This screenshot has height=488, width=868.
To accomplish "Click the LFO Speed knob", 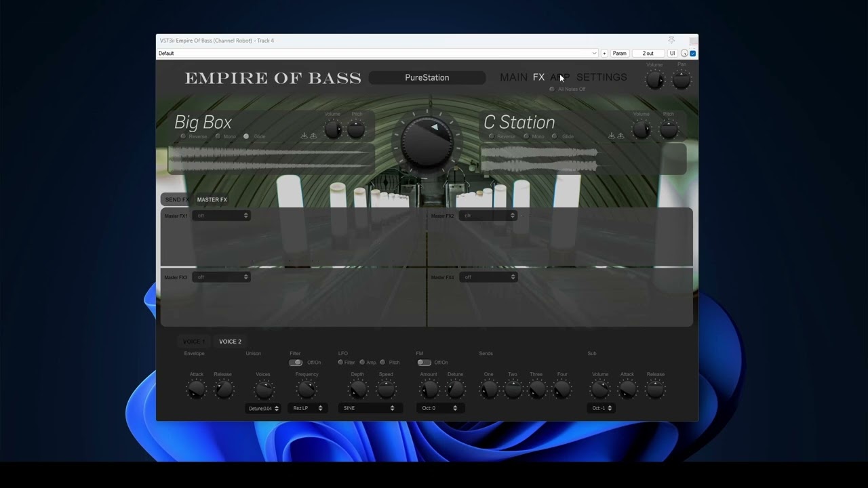I will click(386, 390).
